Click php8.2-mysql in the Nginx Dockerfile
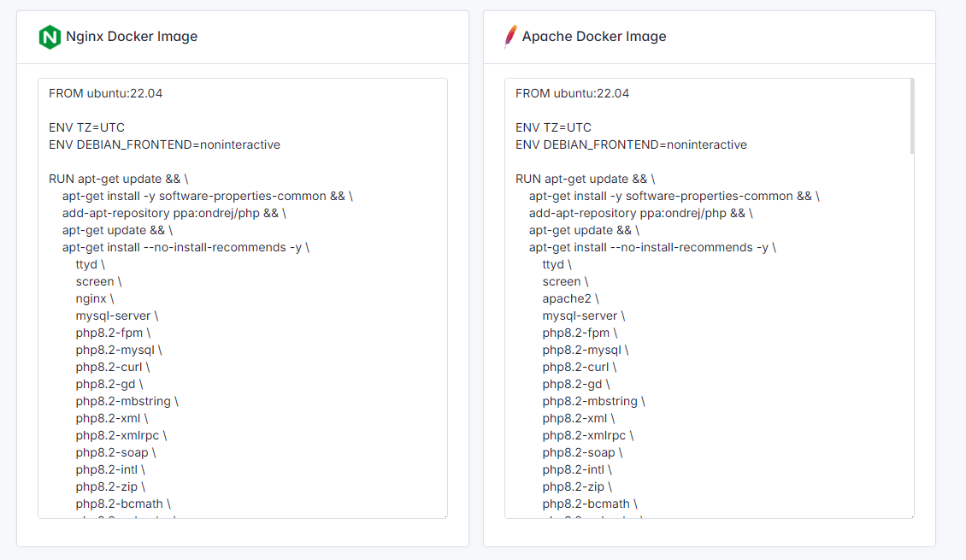Screen dimensions: 966x560 pos(119,350)
